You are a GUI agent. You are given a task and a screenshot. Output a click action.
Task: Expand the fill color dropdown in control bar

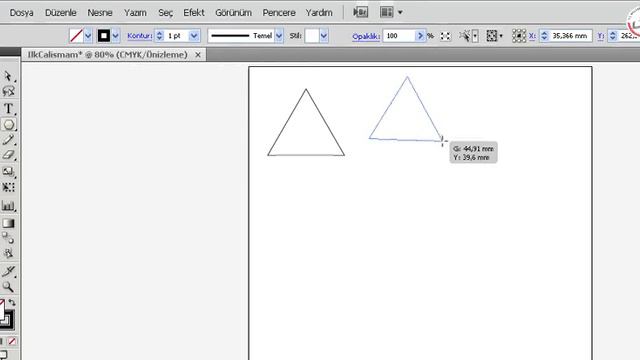pyautogui.click(x=88, y=36)
